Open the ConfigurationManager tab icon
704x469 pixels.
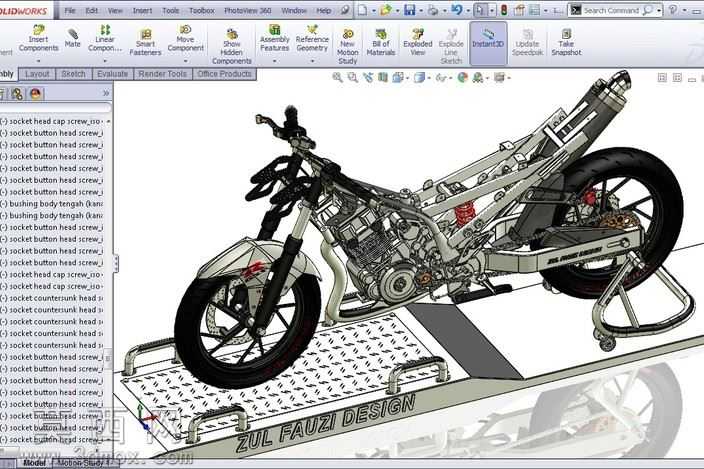coord(17,93)
